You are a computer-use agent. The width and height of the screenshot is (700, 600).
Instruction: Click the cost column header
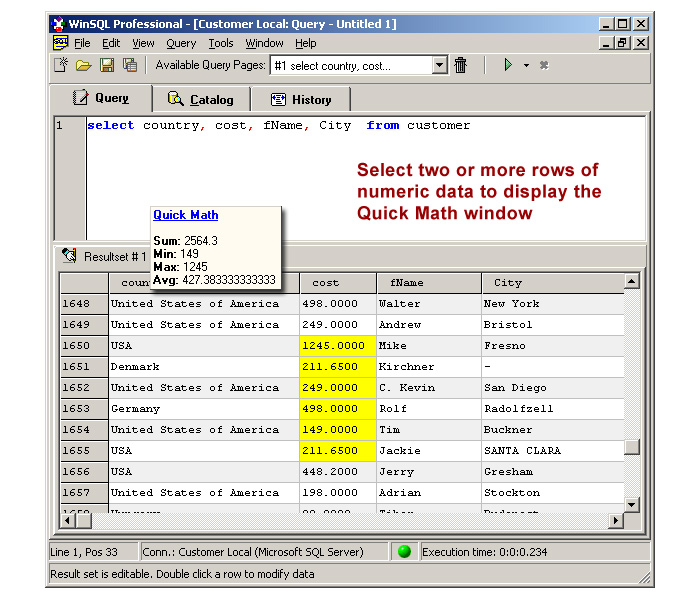coord(338,283)
